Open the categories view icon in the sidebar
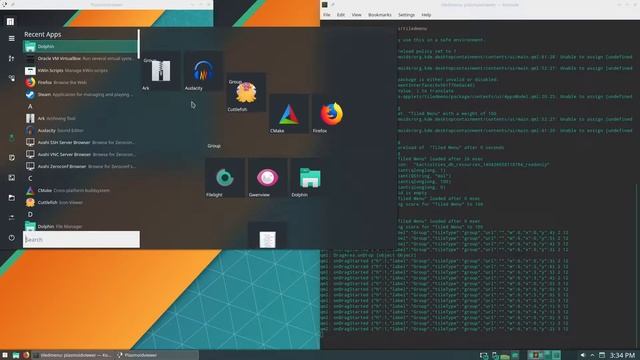This screenshot has width=640, height=360. click(11, 78)
